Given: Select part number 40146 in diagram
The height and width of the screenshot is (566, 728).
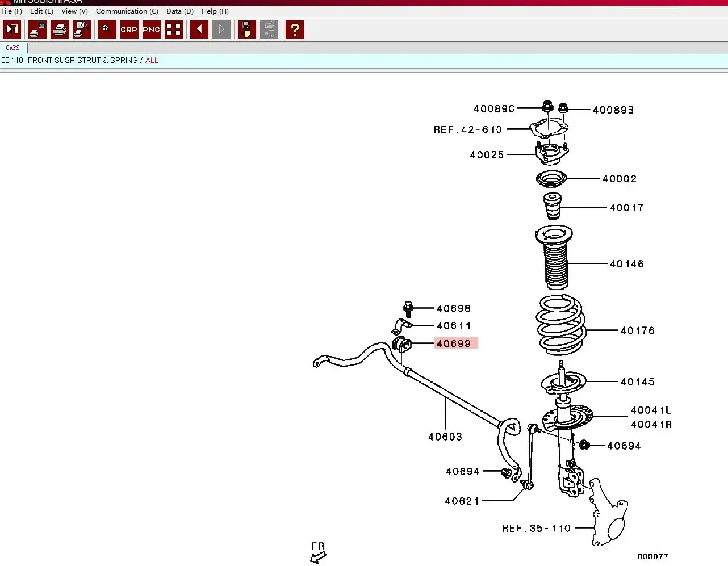Looking at the screenshot, I should (626, 264).
